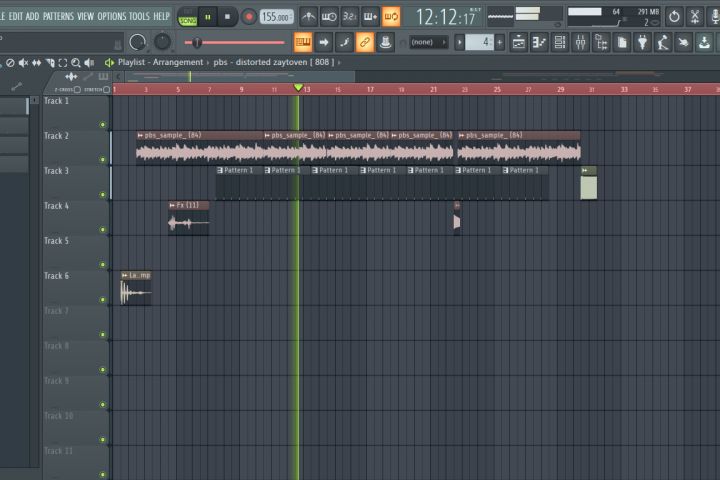Click the CPU and memory usage panel
720x480 pixels.
614,17
